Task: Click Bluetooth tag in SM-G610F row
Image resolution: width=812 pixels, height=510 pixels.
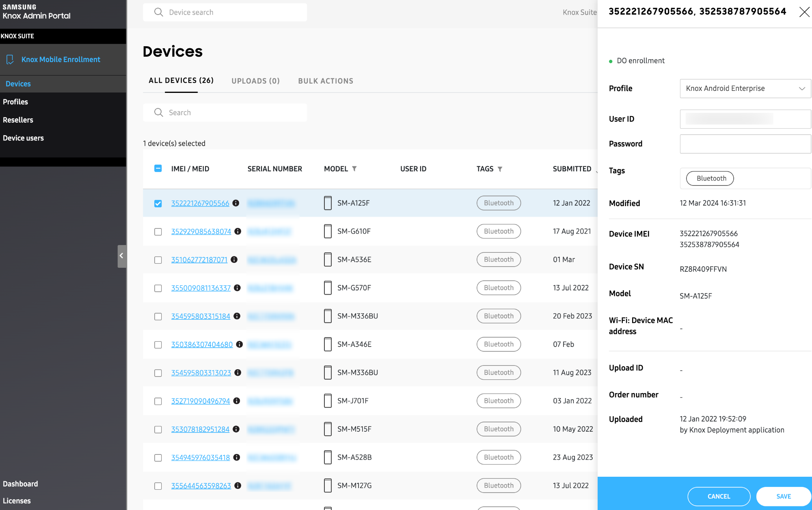Action: coord(499,231)
